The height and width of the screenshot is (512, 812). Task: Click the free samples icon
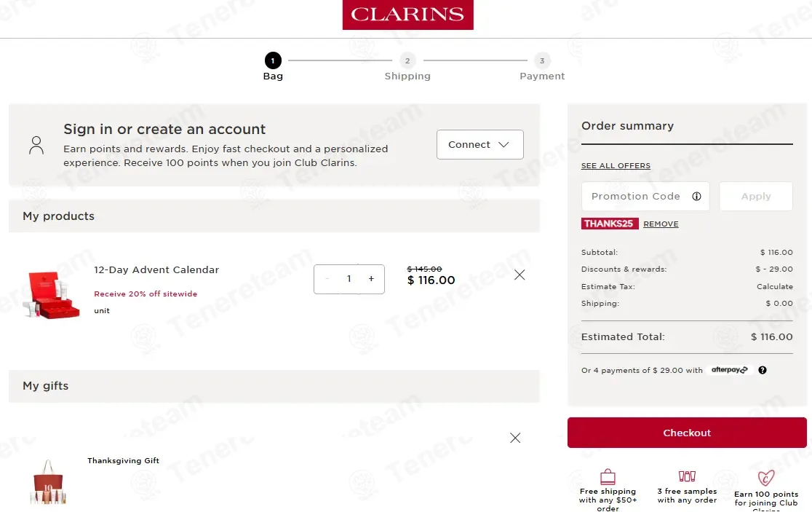(x=687, y=476)
